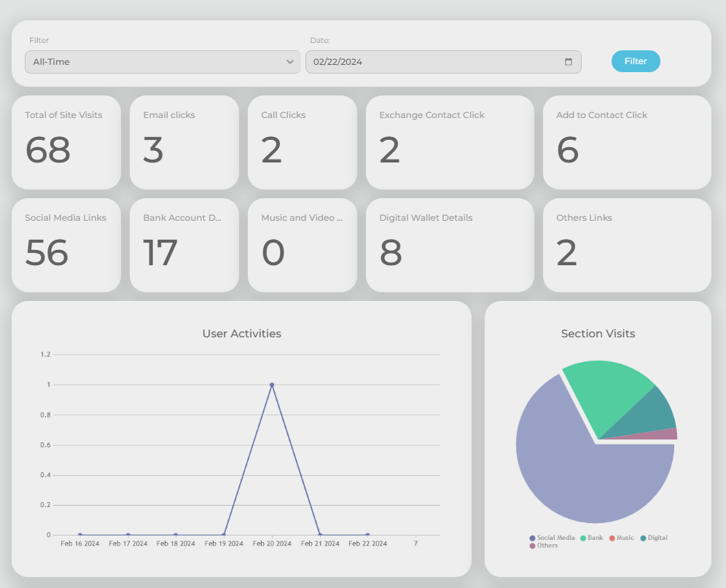Open the Total of Site Visits card
Viewport: 726px width, 588px height.
(x=66, y=142)
